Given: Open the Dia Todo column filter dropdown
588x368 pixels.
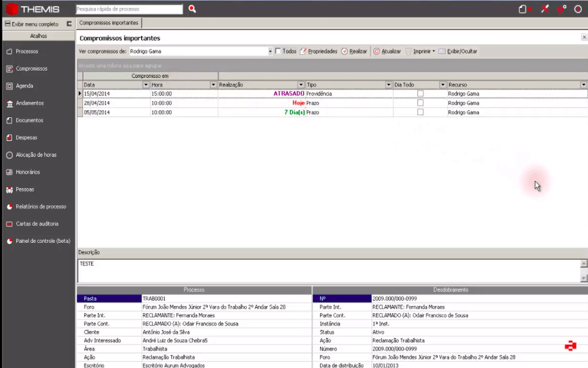Looking at the screenshot, I should pyautogui.click(x=442, y=85).
